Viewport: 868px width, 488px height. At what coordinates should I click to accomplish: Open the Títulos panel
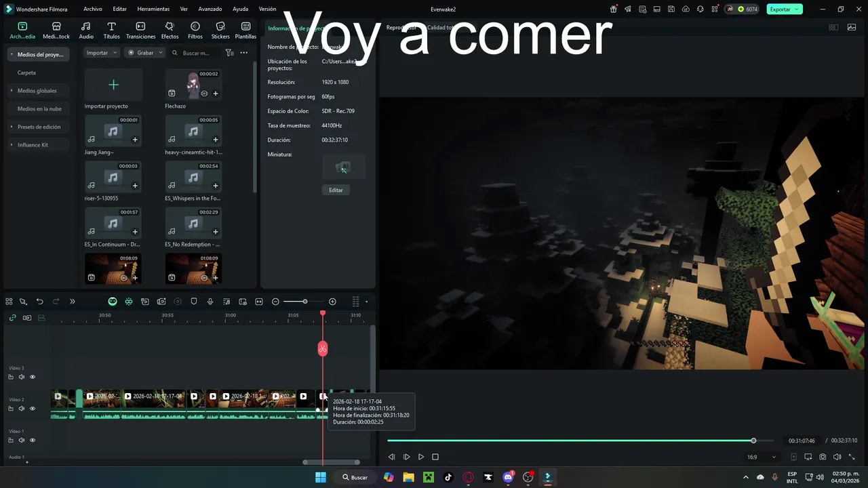click(111, 30)
